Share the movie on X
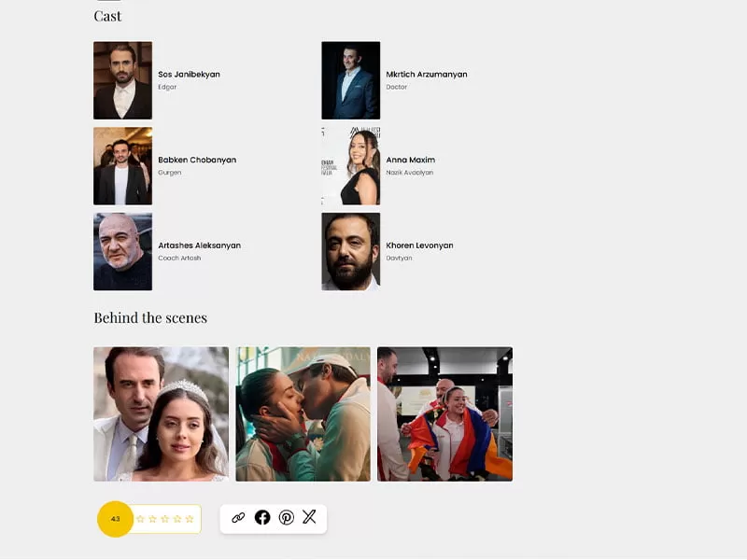747x560 pixels. (309, 517)
